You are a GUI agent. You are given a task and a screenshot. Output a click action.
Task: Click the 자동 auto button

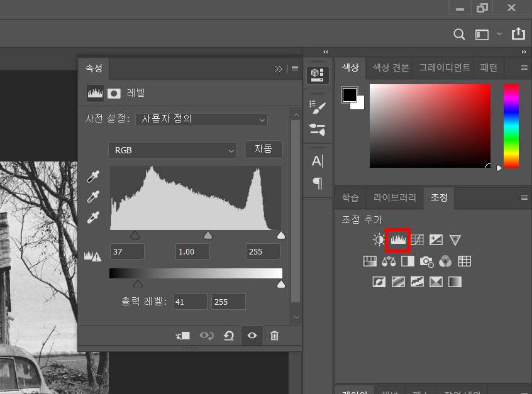pyautogui.click(x=263, y=149)
